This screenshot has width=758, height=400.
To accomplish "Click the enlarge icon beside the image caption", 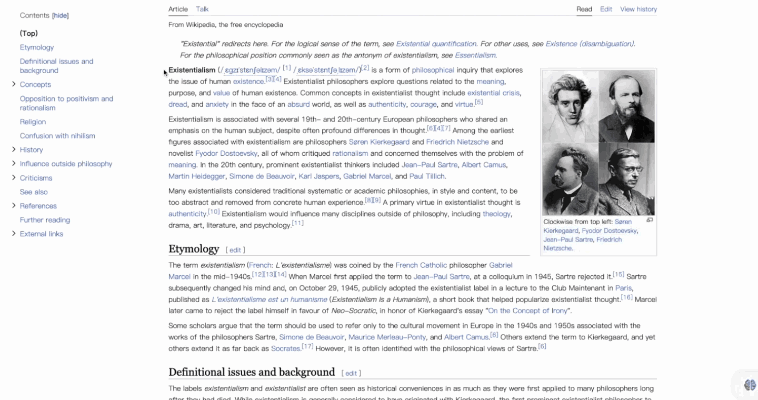I will [x=649, y=220].
